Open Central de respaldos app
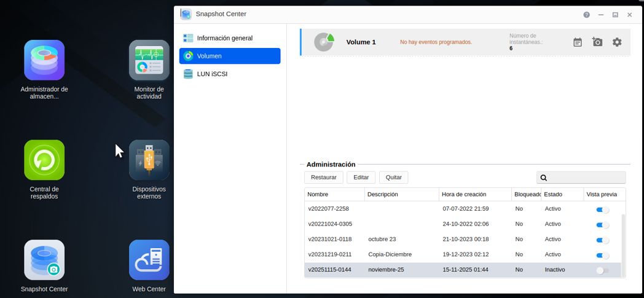 point(44,160)
